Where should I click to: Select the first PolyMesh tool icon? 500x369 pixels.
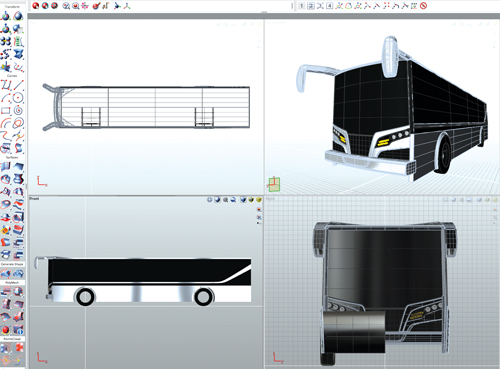click(6, 292)
